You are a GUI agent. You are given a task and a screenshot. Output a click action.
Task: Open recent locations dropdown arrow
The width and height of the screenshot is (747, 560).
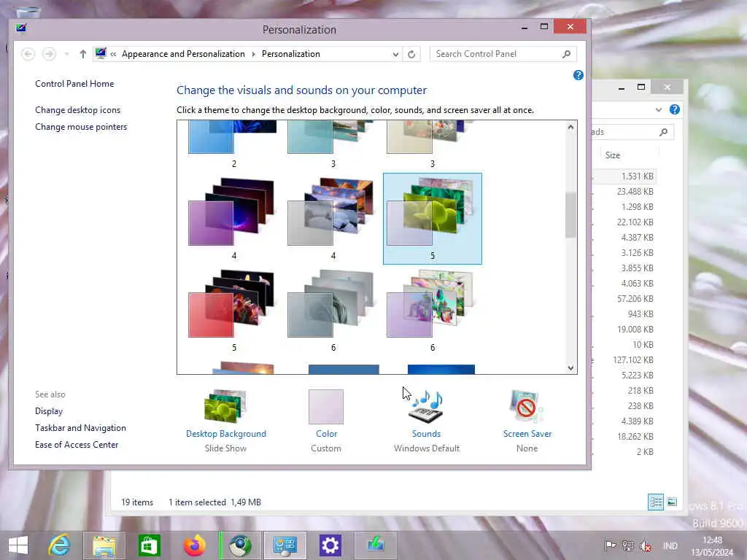click(66, 54)
